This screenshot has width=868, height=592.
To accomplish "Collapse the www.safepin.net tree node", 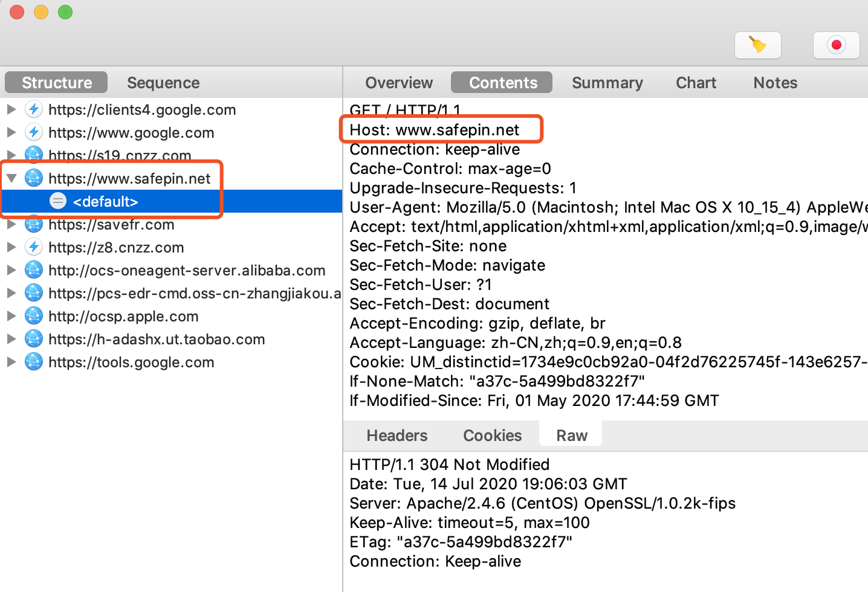I will tap(11, 178).
